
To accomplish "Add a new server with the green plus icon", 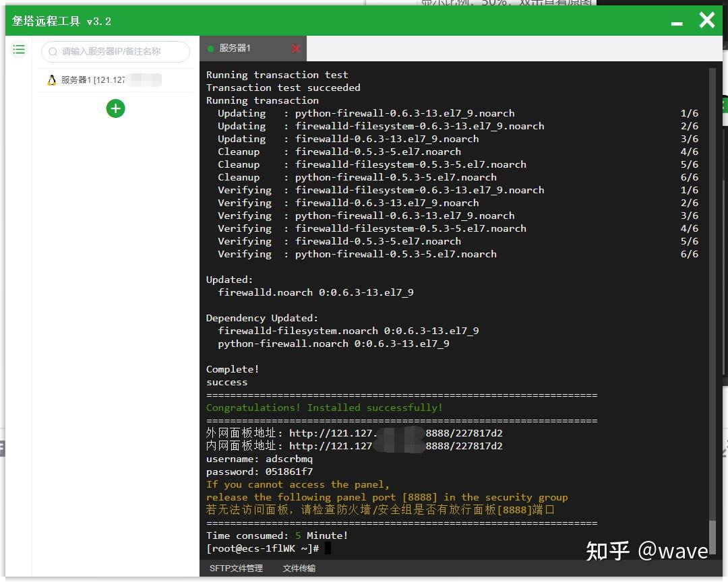I will [115, 108].
